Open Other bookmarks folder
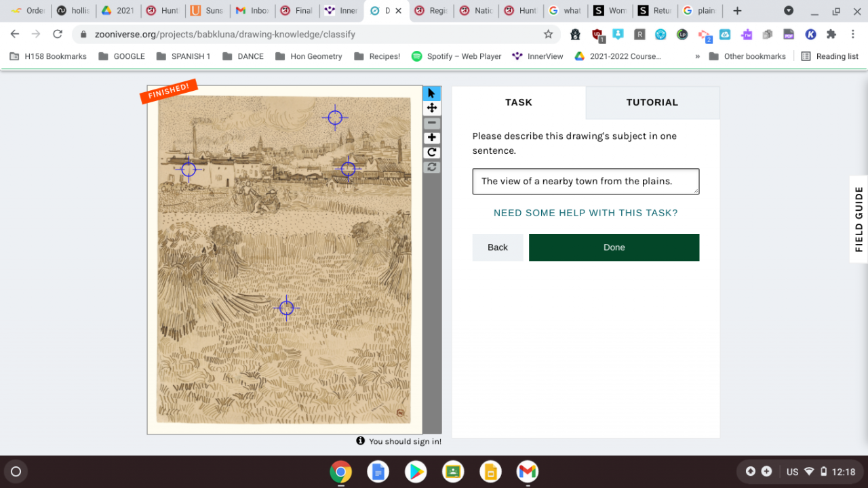Viewport: 868px width, 488px height. tap(747, 56)
